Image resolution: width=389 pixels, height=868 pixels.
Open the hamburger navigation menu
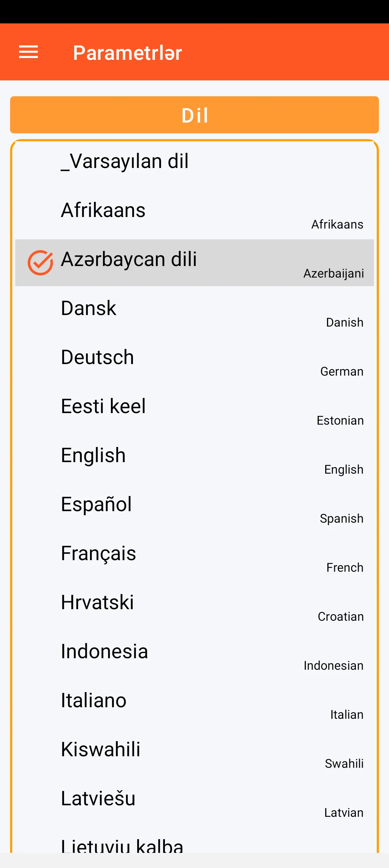pyautogui.click(x=28, y=52)
